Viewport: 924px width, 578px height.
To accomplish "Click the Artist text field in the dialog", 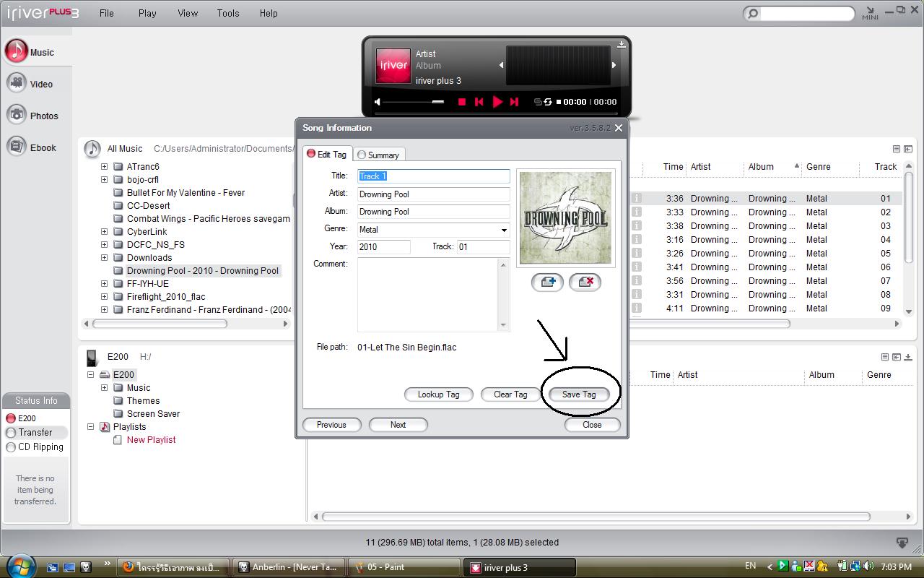I will (433, 194).
